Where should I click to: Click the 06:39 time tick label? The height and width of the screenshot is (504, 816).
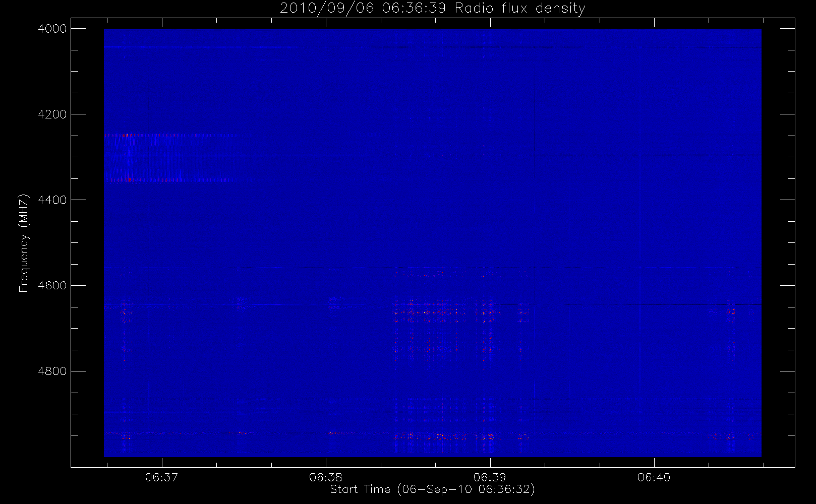pos(490,477)
